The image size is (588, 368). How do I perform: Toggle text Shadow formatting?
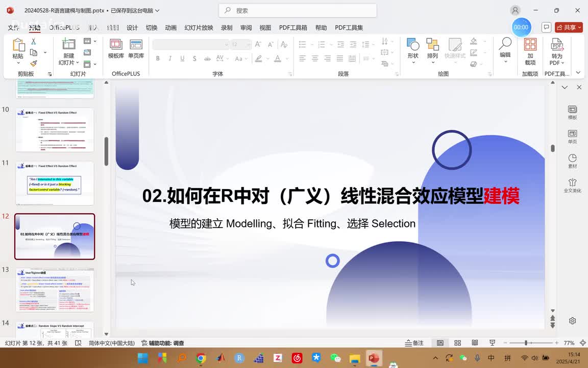click(x=194, y=59)
